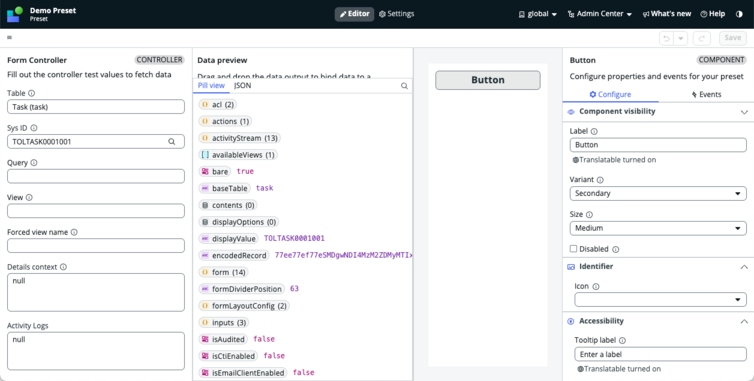Click the Identifier section icon

click(571, 267)
